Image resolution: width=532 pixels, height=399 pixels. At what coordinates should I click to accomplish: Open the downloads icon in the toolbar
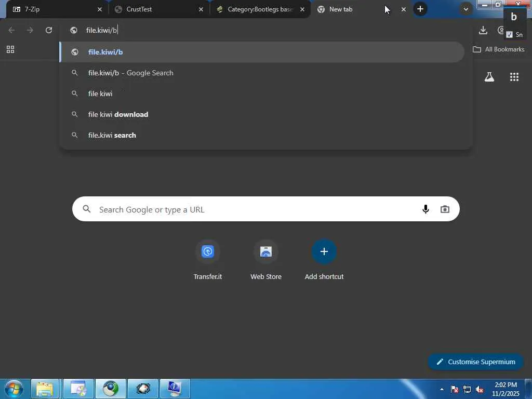(x=483, y=30)
